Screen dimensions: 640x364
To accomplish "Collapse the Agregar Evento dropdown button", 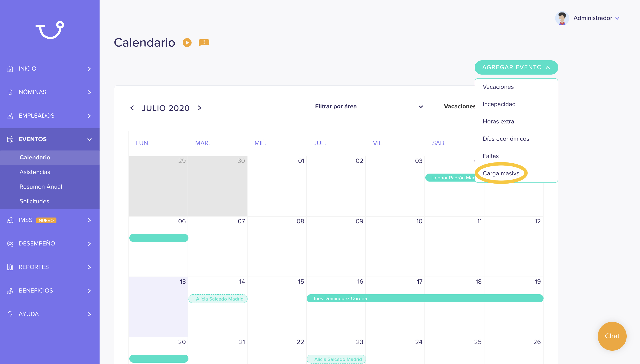I will tap(516, 67).
